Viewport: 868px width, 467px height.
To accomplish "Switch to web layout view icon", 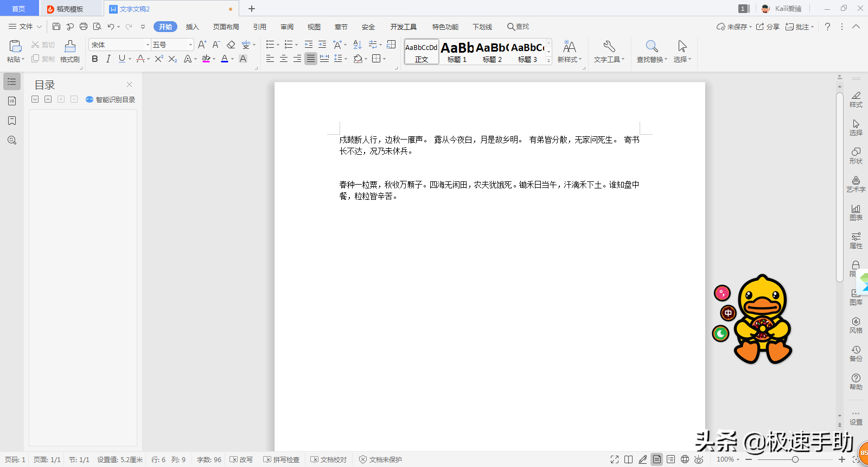I will point(685,459).
